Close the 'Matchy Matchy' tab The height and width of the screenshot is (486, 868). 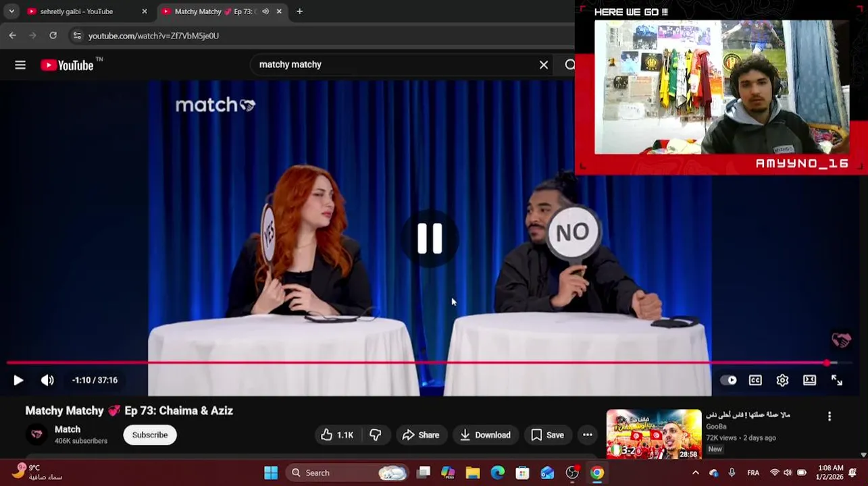click(279, 11)
